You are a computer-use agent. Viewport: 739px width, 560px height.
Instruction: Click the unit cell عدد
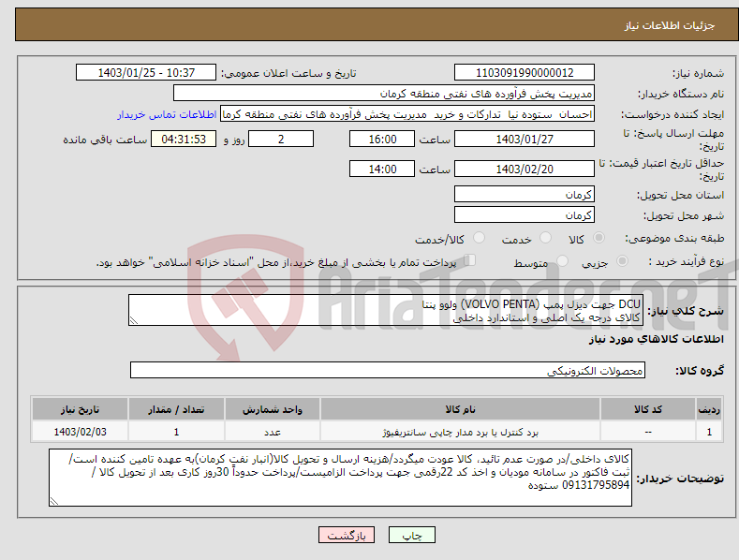pyautogui.click(x=272, y=432)
